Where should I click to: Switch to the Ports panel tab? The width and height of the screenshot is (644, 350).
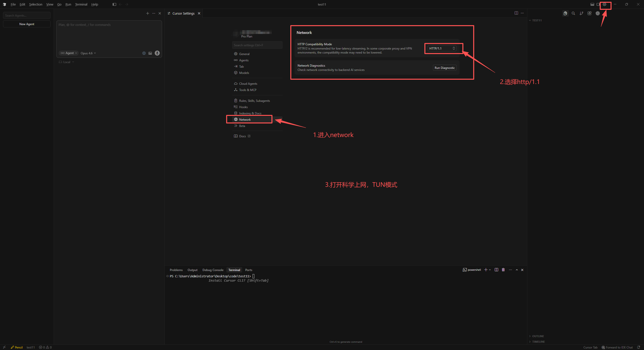click(x=249, y=270)
